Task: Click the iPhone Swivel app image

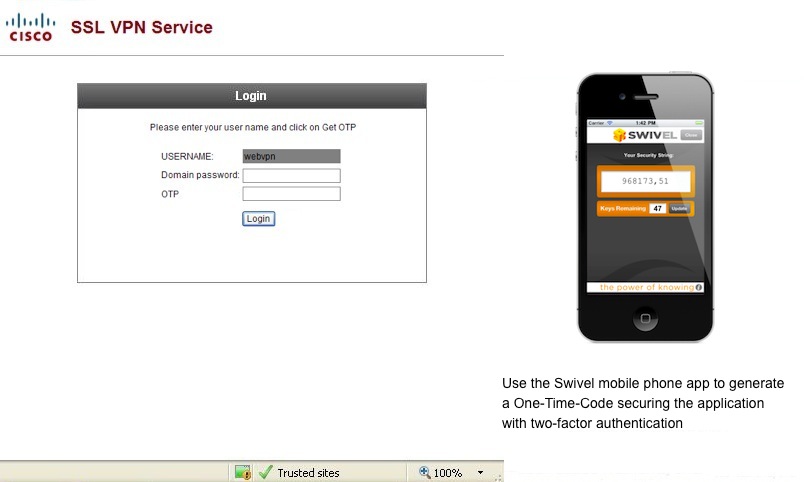Action: coord(646,207)
